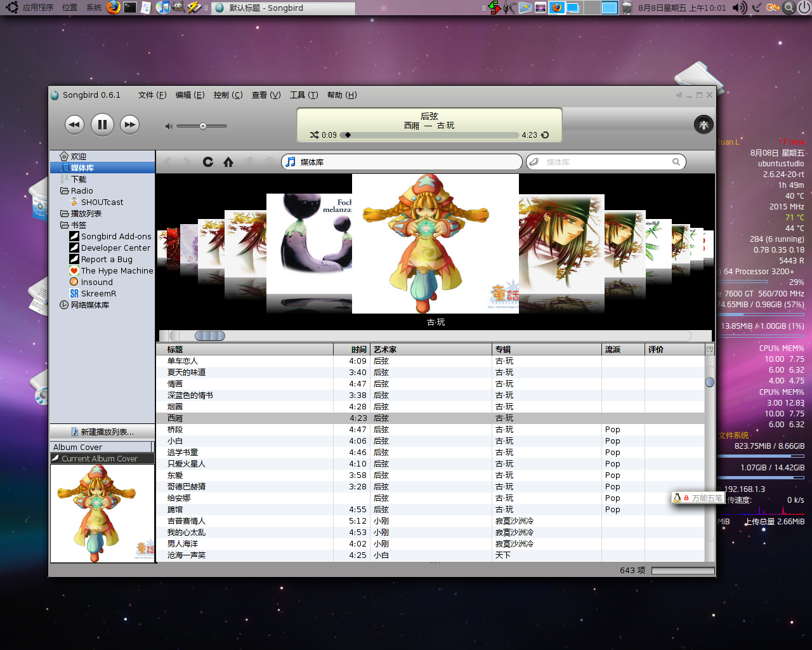
Task: Click the media library search box
Action: (606, 162)
